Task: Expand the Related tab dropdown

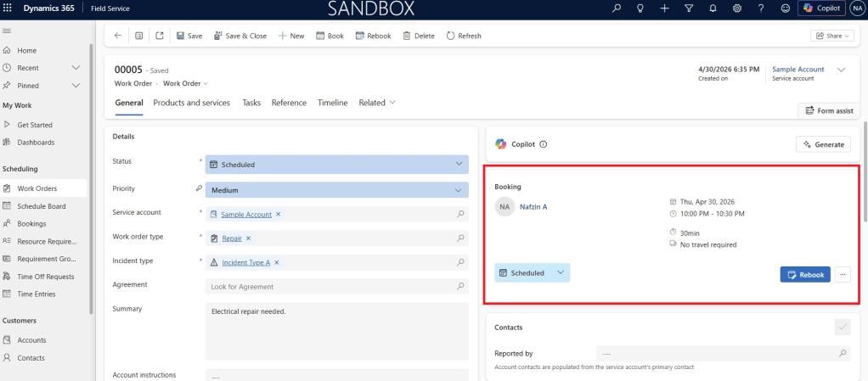Action: point(377,103)
